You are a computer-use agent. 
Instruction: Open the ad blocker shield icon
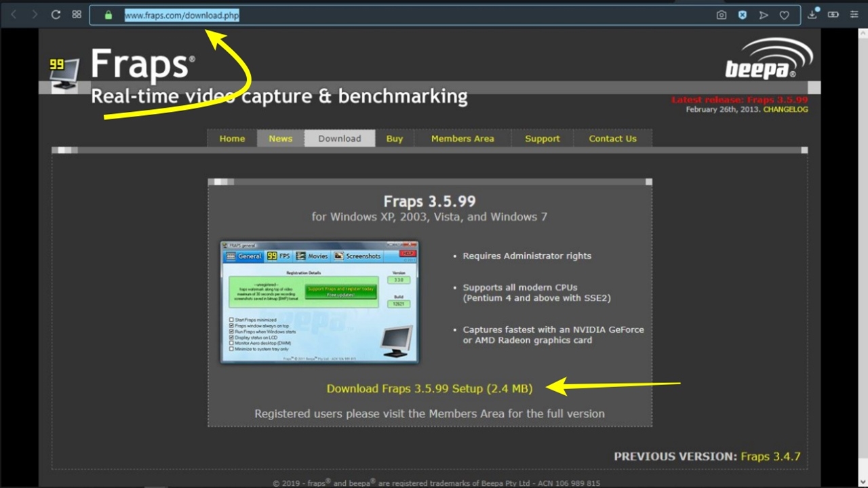click(x=743, y=15)
